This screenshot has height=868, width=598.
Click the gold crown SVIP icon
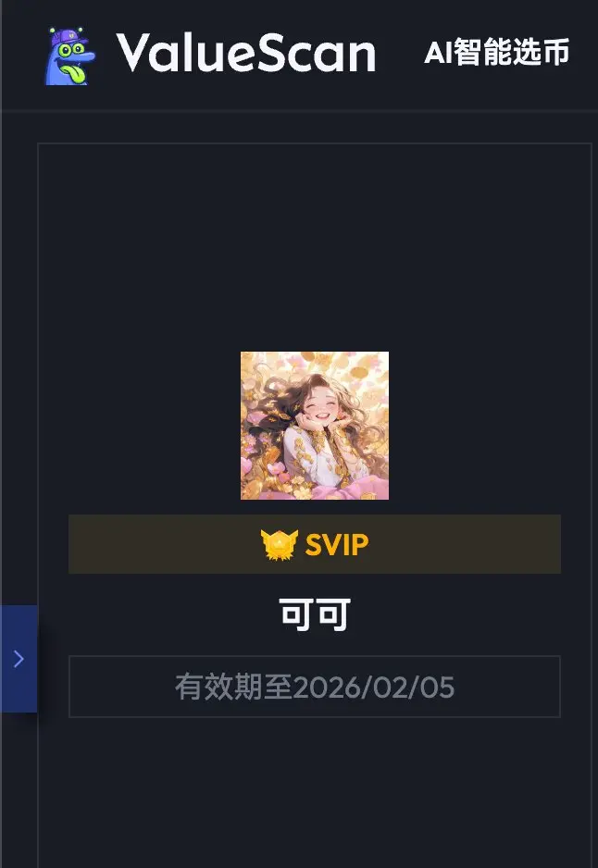(279, 545)
